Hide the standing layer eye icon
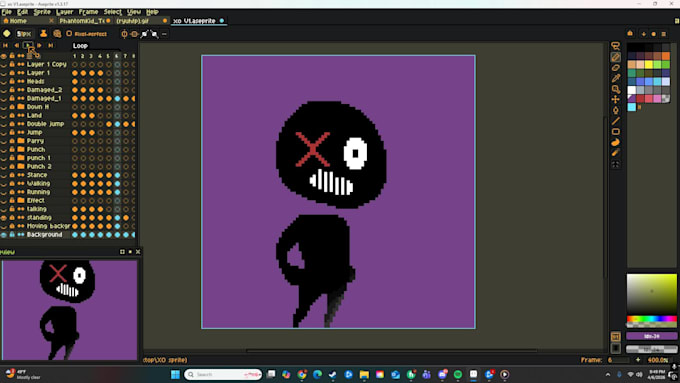The image size is (680, 383). click(4, 218)
